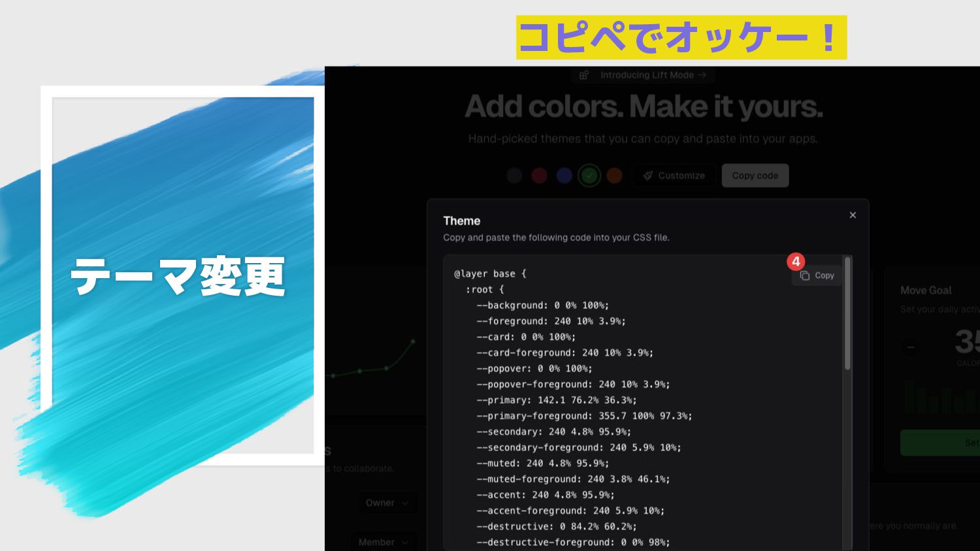The height and width of the screenshot is (551, 980).
Task: Click the 'Copy and paste the following code' description
Action: (x=556, y=238)
